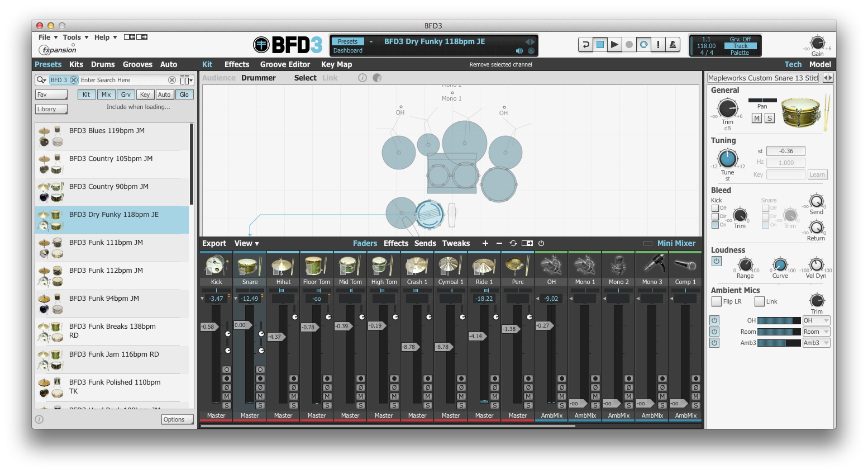
Task: Click the remove channel minus icon
Action: click(499, 243)
